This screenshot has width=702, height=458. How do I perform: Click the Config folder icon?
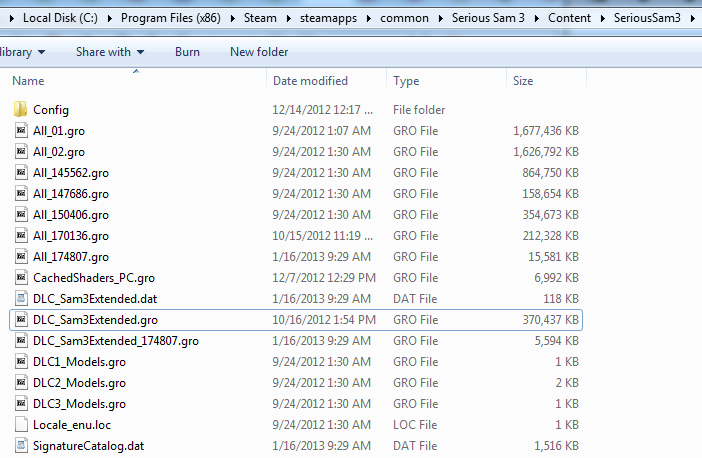click(x=22, y=110)
